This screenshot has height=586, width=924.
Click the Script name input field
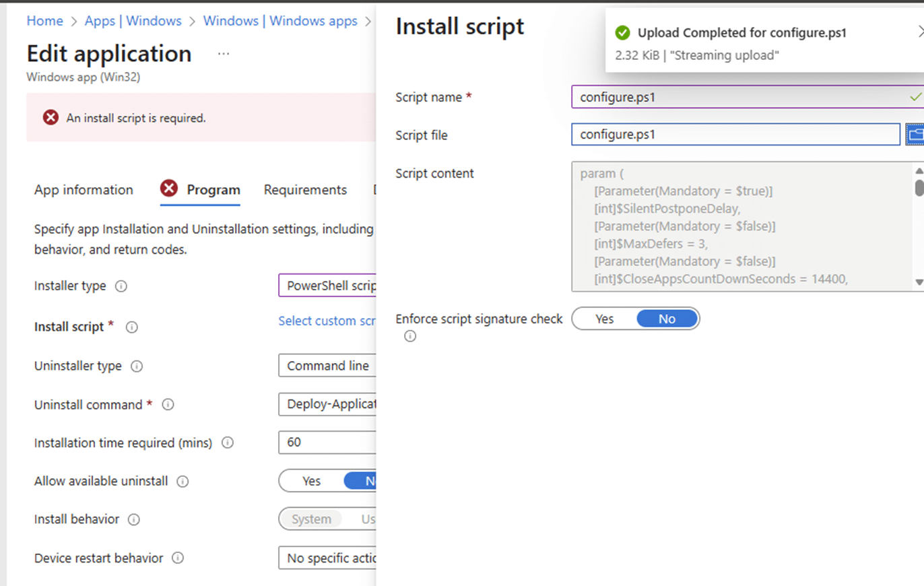point(734,97)
